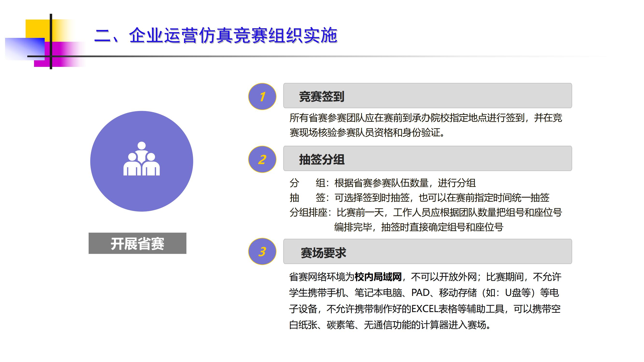Viewport: 644px width, 362px height.
Task: Click the 赛场要求 heading bar
Action: pos(427,251)
